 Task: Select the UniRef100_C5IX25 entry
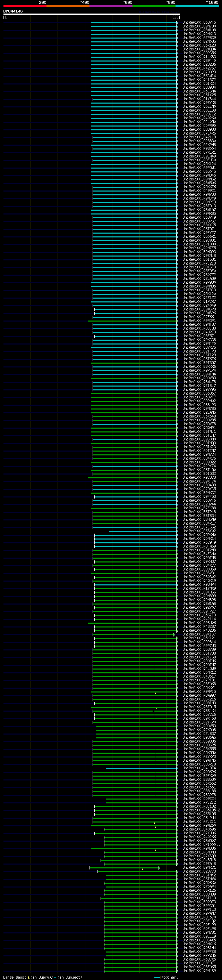click(199, 96)
